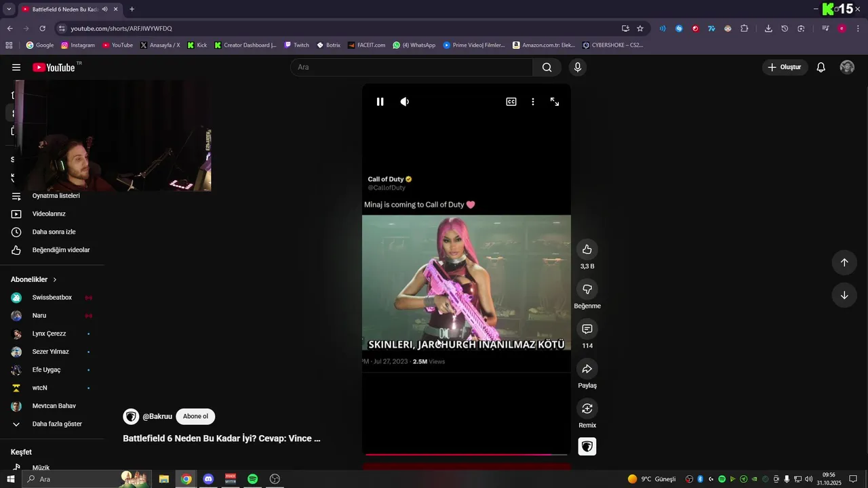Open the Chrome Extensions puzzle icon
Image resolution: width=868 pixels, height=488 pixels.
click(744, 28)
